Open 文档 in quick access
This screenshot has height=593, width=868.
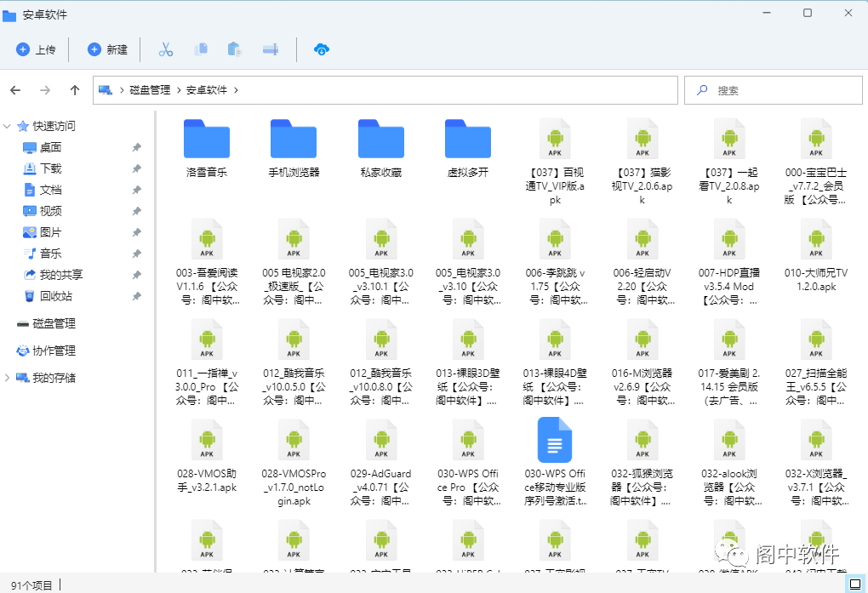click(x=42, y=190)
